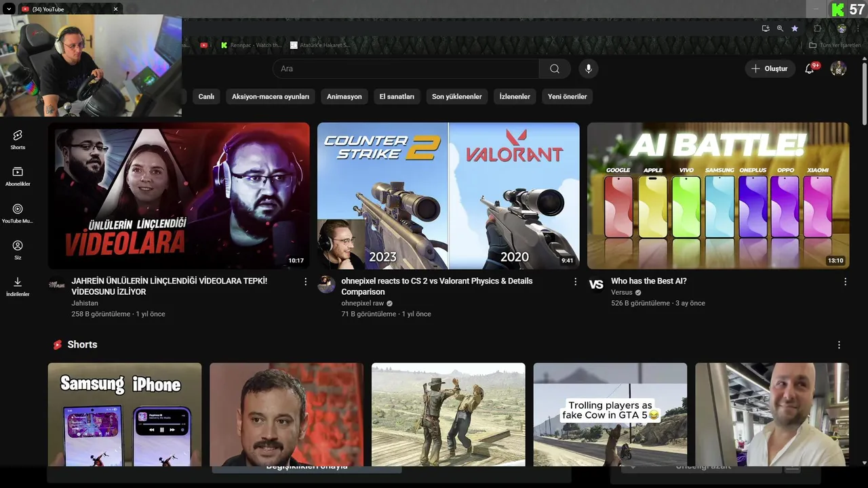Select the Animasyon filter chip
Image resolution: width=868 pixels, height=488 pixels.
(x=344, y=96)
